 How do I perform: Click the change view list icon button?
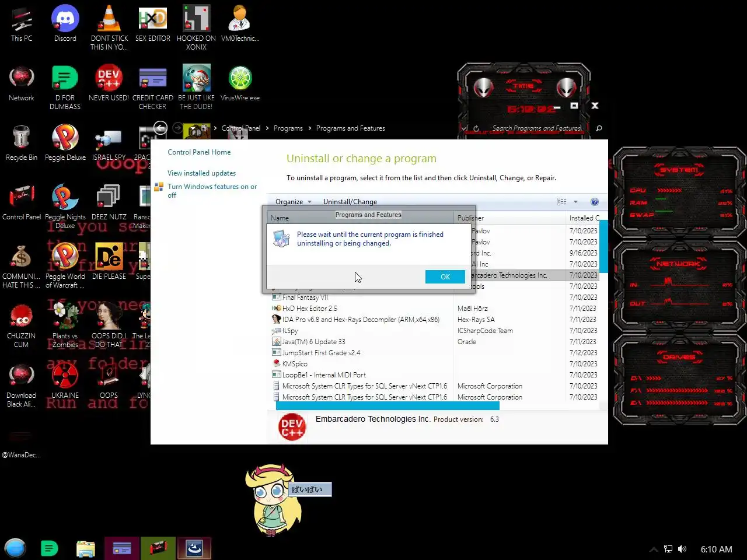561,202
